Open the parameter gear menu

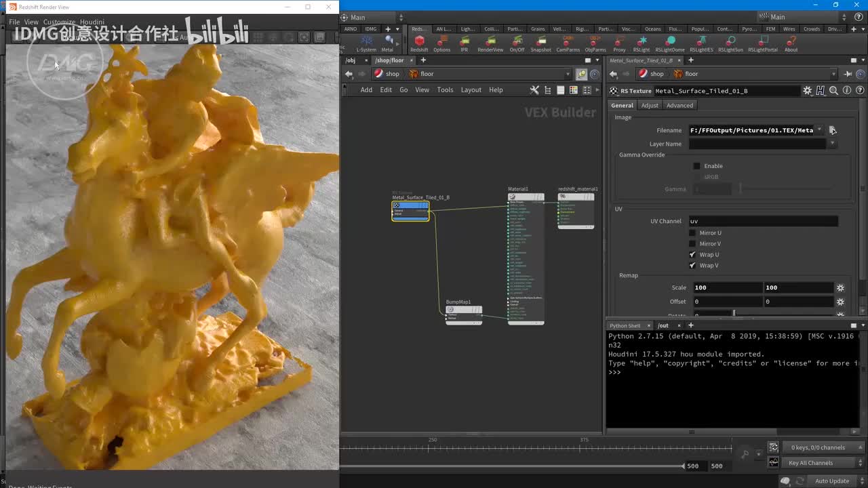pos(807,90)
